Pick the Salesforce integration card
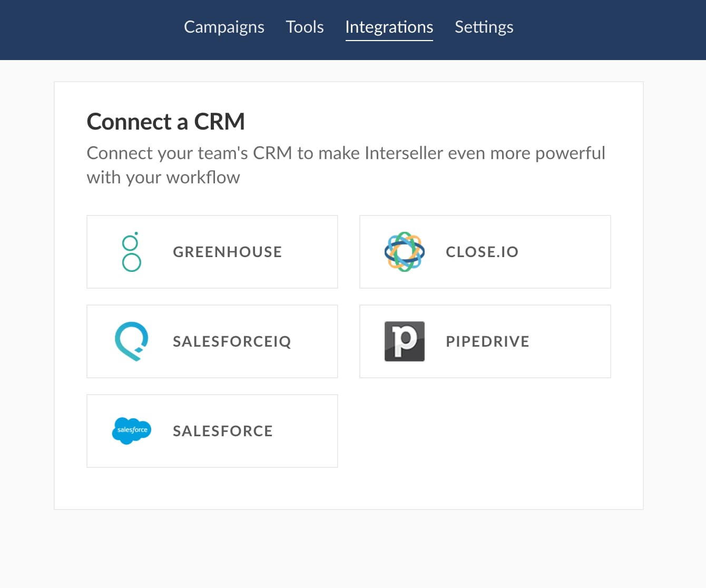 [x=212, y=431]
